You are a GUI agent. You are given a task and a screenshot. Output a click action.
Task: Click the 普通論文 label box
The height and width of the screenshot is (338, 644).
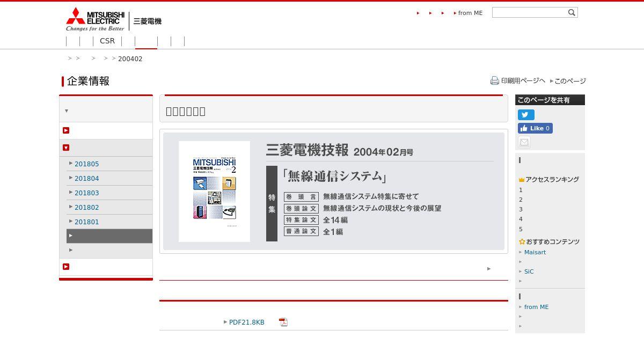coord(301,232)
